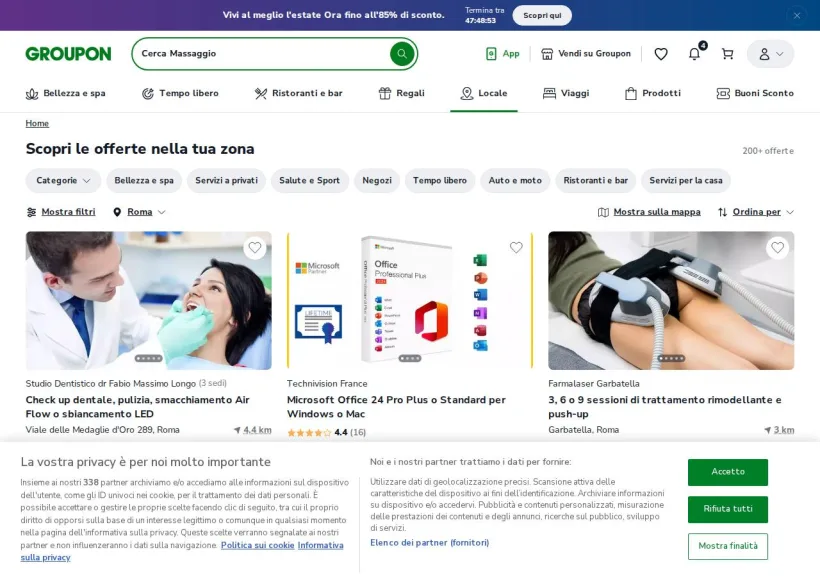The height and width of the screenshot is (577, 820).
Task: Click Vendi su Groupon
Action: click(586, 53)
